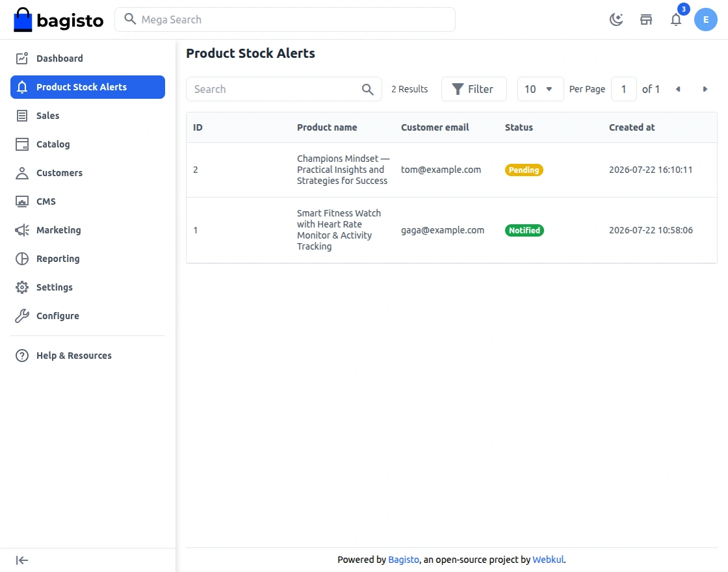Click the Smart Fitness Watch product cell

(x=339, y=230)
